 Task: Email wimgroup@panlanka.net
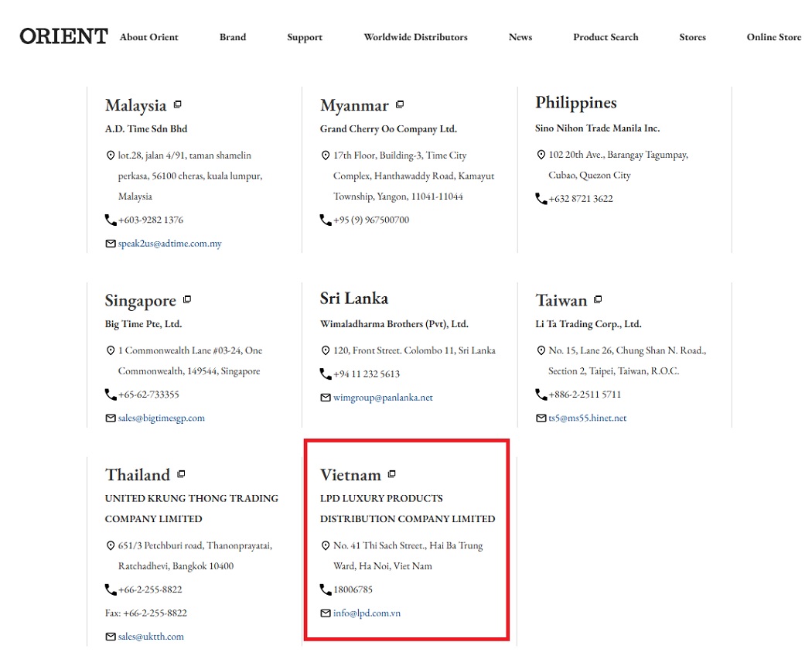click(383, 398)
